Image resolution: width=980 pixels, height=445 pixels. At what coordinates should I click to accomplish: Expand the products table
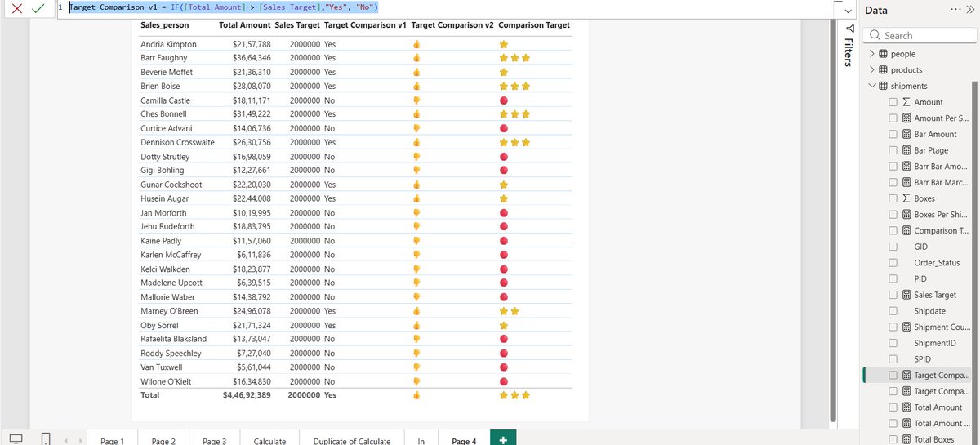click(871, 70)
